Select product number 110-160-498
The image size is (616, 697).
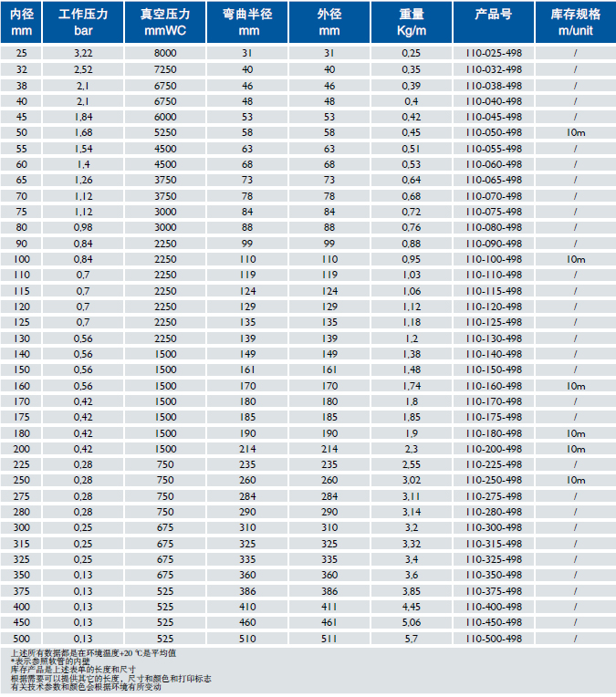point(494,386)
